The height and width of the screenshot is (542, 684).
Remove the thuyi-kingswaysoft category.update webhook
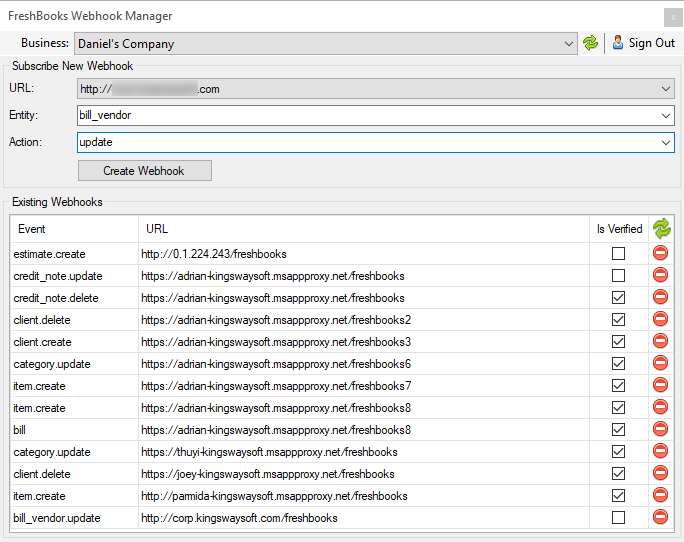pyautogui.click(x=660, y=451)
